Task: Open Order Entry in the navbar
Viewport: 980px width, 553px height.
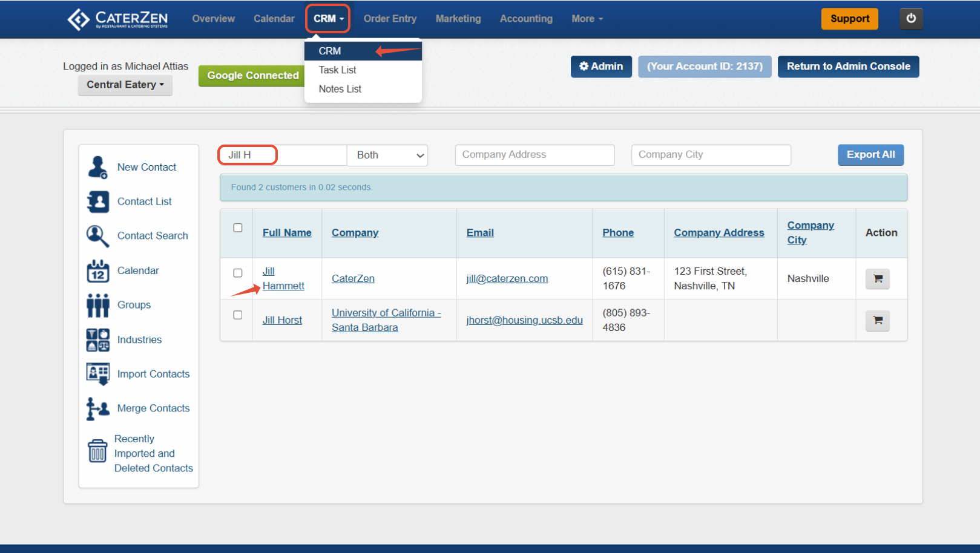Action: pos(390,19)
